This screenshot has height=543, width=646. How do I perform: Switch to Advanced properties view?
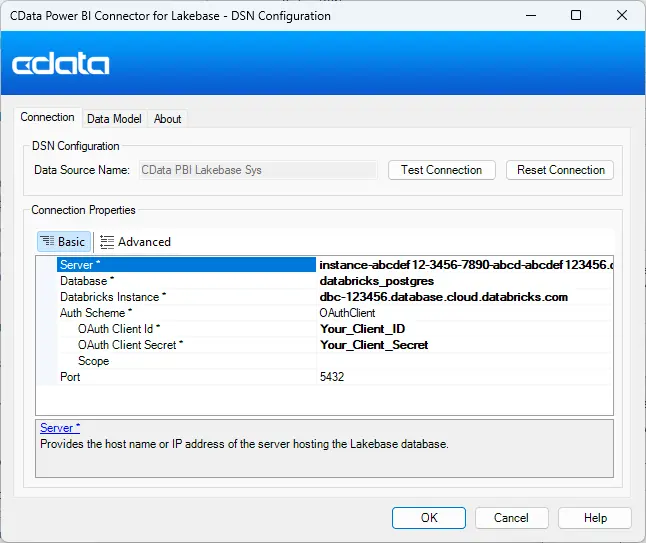pyautogui.click(x=135, y=242)
